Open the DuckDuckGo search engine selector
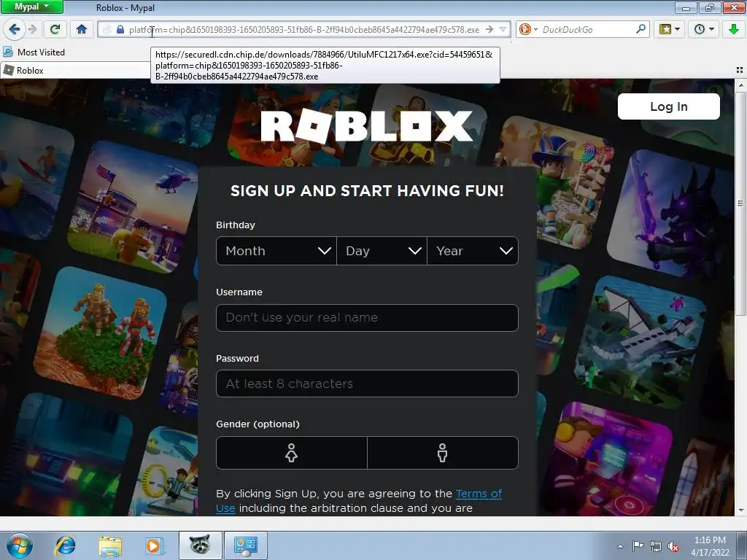The height and width of the screenshot is (560, 747). pyautogui.click(x=528, y=29)
